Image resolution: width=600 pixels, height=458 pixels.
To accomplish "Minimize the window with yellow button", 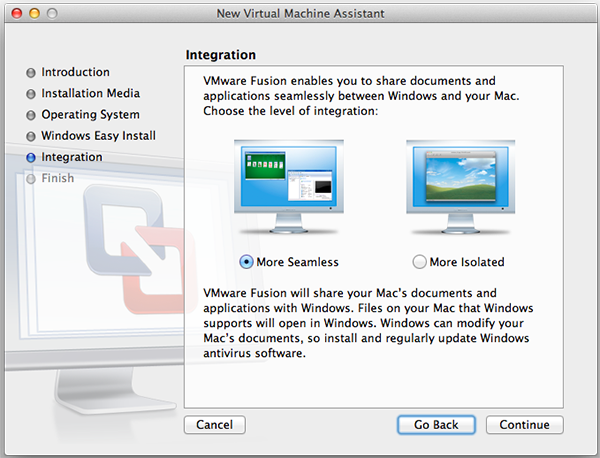I will point(34,13).
